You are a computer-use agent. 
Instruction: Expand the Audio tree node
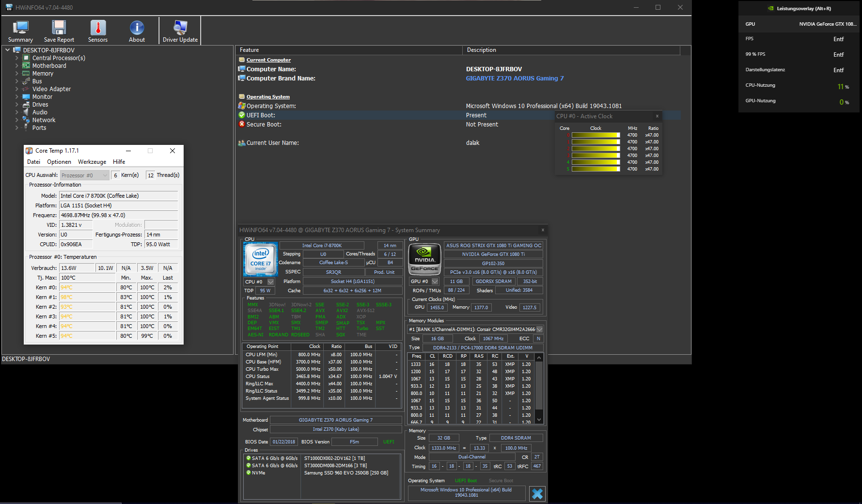pyautogui.click(x=17, y=112)
